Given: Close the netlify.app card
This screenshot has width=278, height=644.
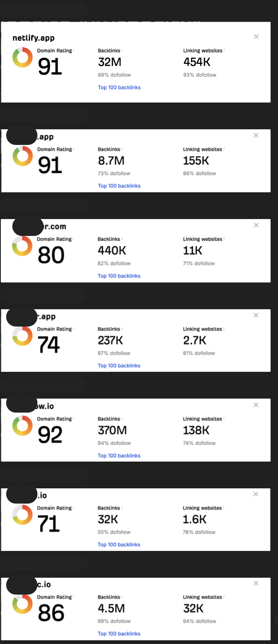Looking at the screenshot, I should [x=256, y=37].
